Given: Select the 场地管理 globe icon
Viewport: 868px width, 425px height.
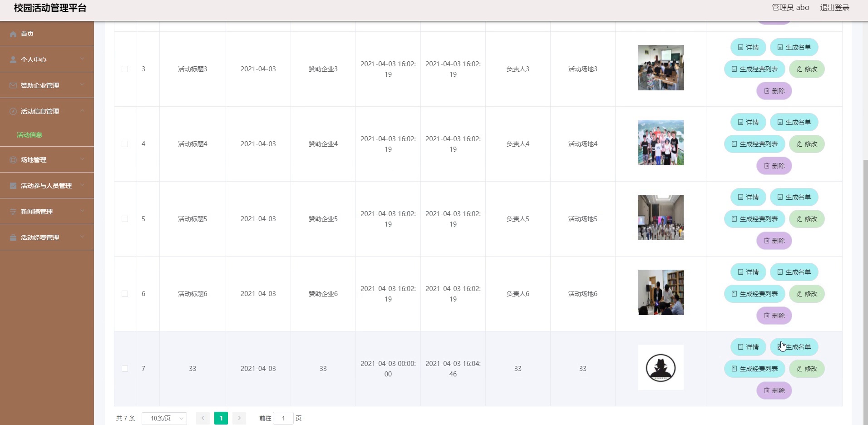Looking at the screenshot, I should [13, 159].
